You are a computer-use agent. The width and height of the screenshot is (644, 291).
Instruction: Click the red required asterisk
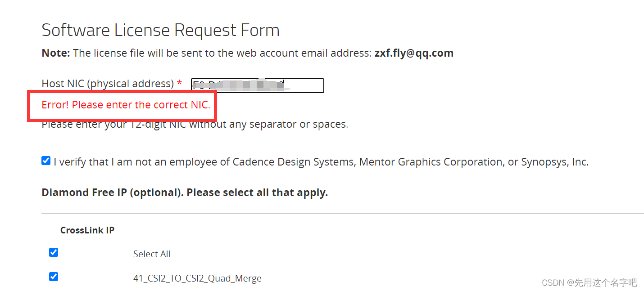(179, 84)
